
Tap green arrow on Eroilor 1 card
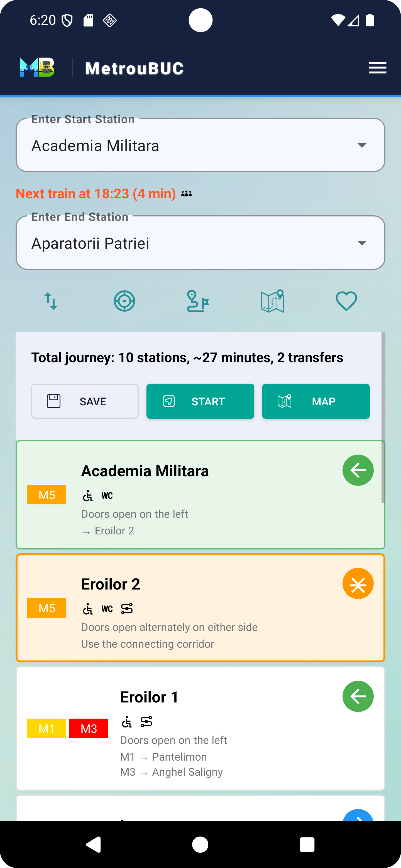(x=358, y=696)
